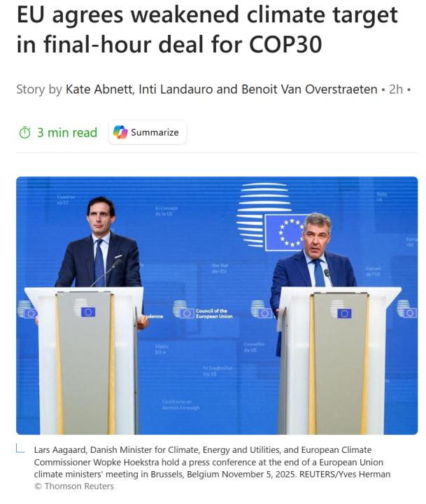Click the EU flag emblem on right podium
This screenshot has height=504, width=426.
(344, 313)
